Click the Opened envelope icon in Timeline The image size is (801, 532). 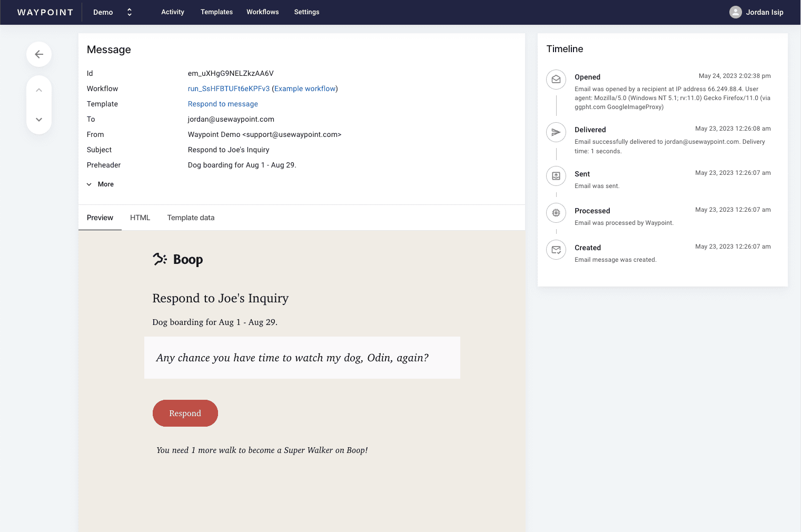(556, 80)
